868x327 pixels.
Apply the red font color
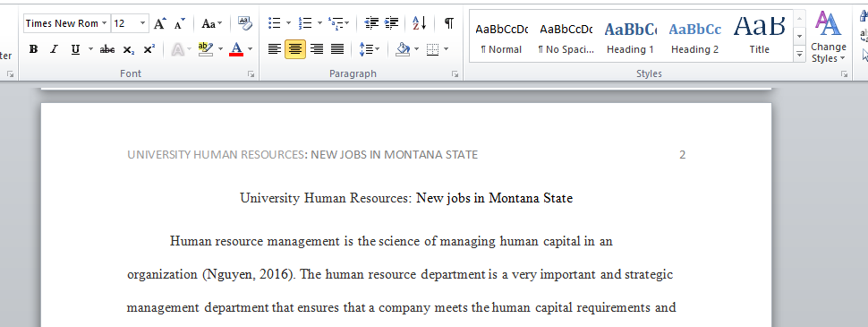tap(236, 49)
